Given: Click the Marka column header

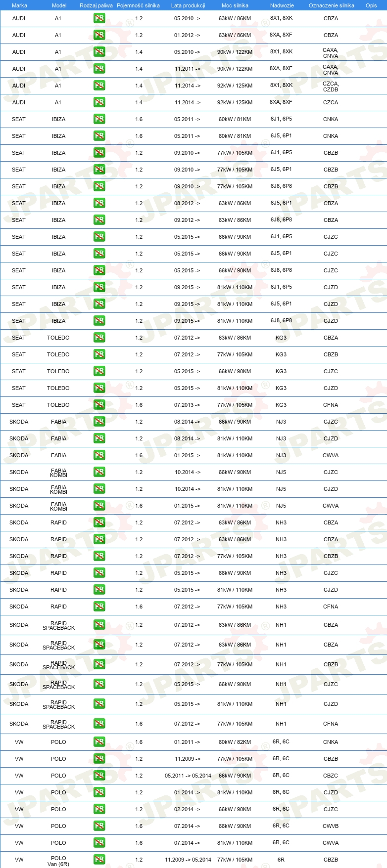Looking at the screenshot, I should point(19,5).
